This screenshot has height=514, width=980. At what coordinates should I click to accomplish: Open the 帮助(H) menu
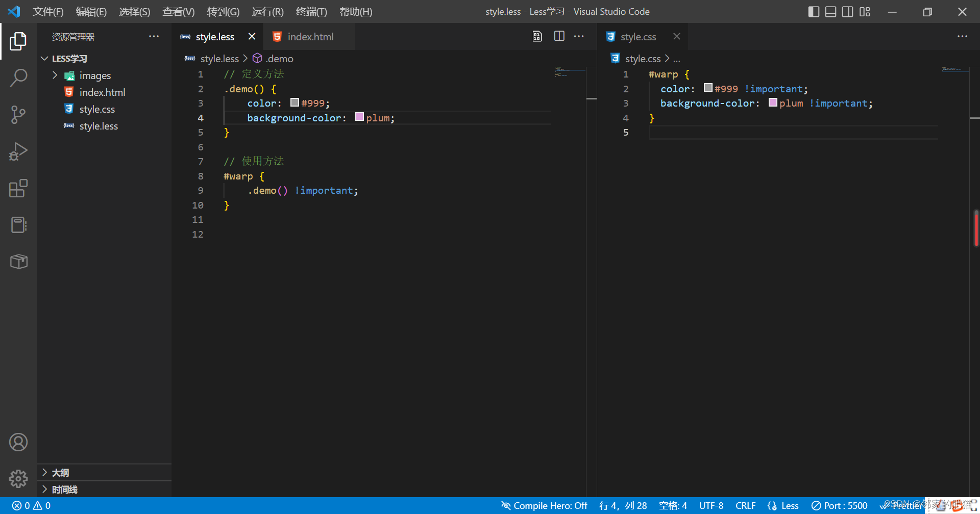356,12
